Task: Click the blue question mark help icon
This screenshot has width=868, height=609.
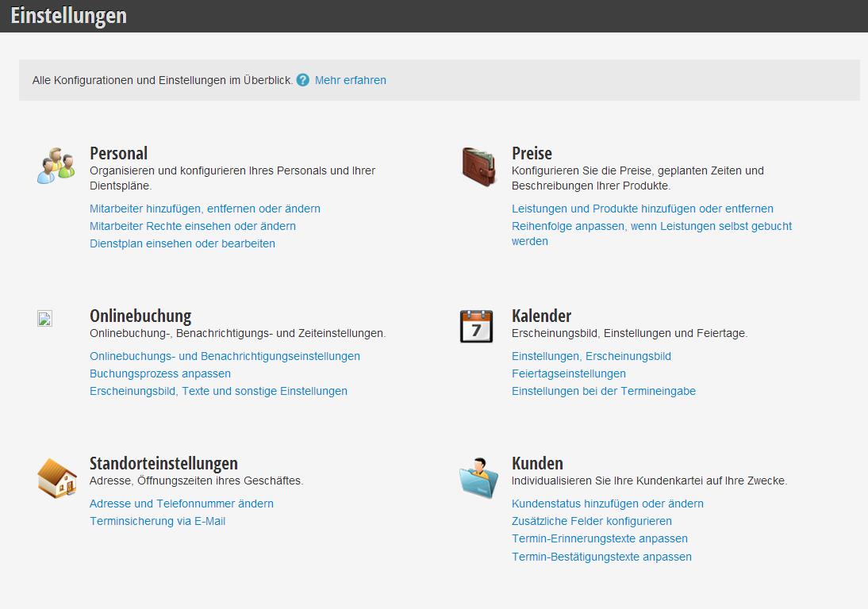Action: point(302,80)
